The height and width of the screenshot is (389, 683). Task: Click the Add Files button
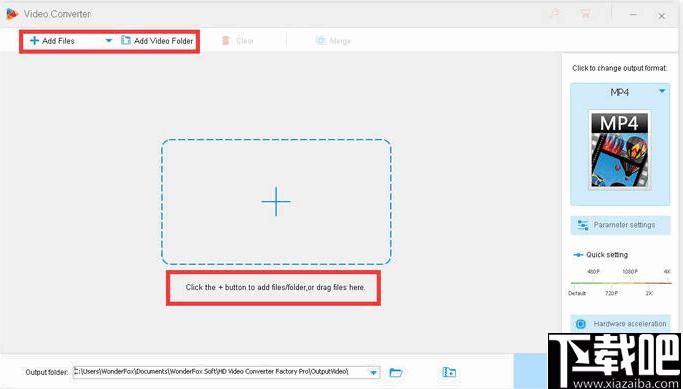pos(52,41)
